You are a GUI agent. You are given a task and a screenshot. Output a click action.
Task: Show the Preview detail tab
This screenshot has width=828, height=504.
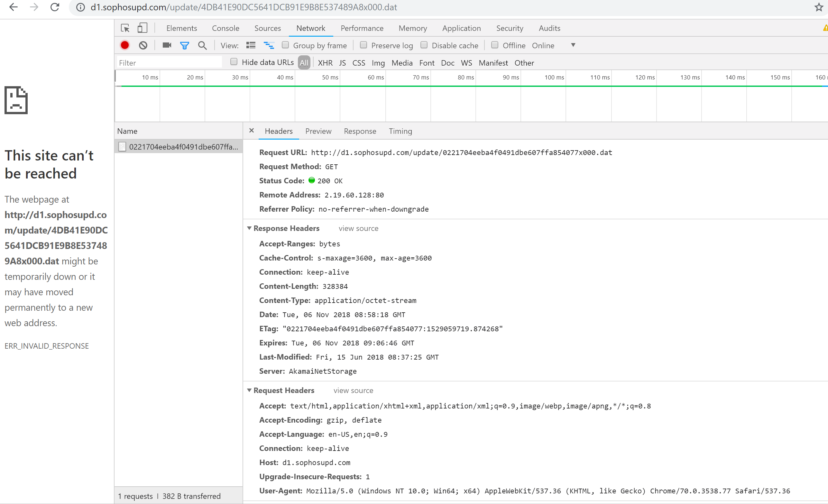pos(318,131)
